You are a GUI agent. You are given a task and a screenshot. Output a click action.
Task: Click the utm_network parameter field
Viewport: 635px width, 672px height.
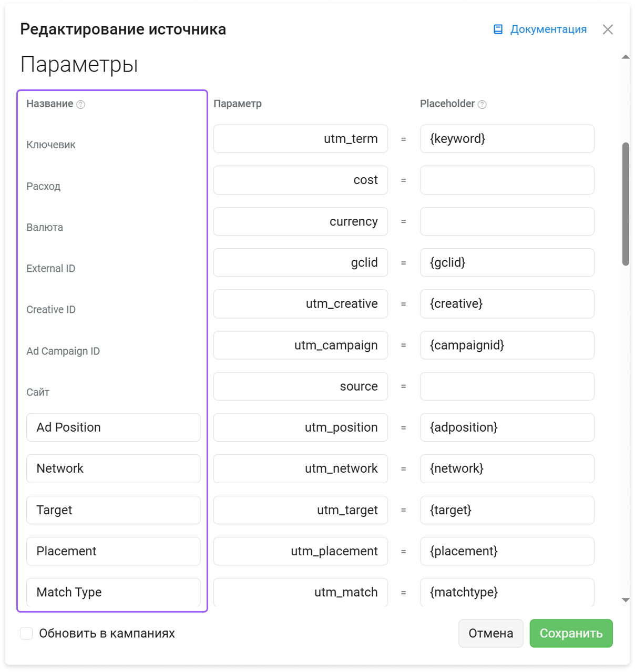pyautogui.click(x=301, y=469)
